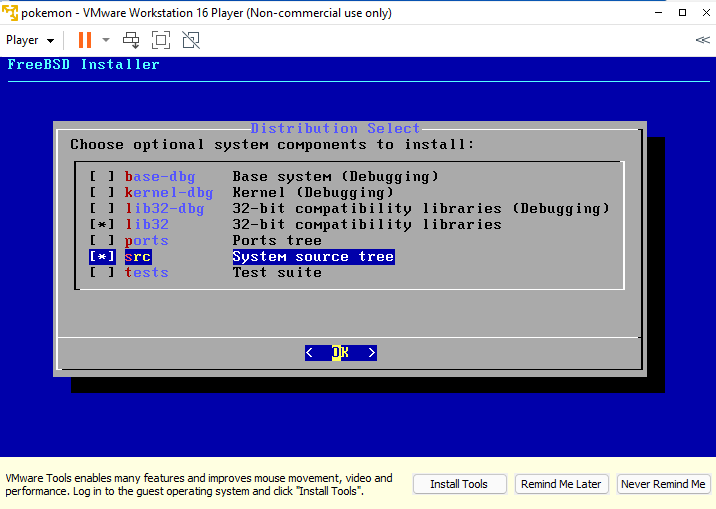
Task: Click 'Test suite' description
Action: coord(277,272)
